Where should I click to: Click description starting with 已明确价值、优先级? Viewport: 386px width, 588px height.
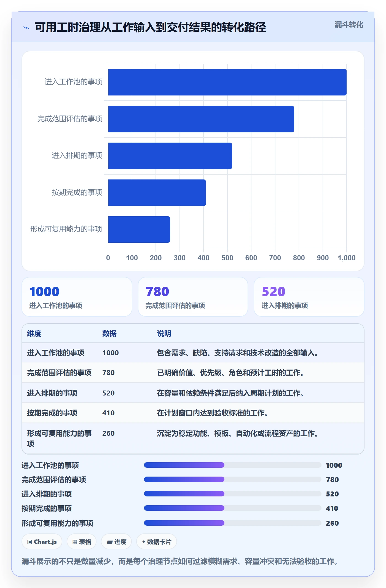tap(230, 373)
